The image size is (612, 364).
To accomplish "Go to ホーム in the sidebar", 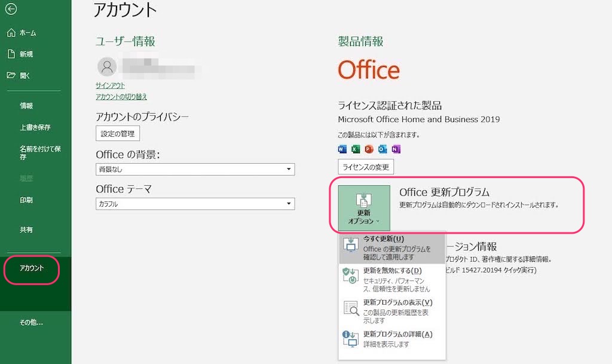I will coord(27,33).
